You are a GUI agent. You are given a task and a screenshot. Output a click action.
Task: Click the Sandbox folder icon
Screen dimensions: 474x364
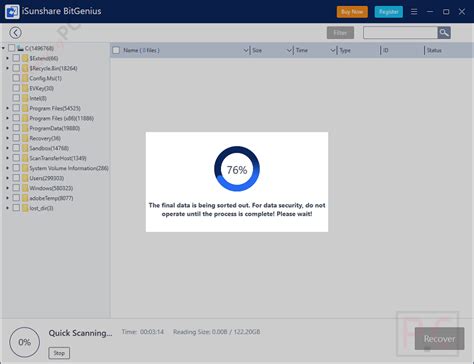click(25, 148)
